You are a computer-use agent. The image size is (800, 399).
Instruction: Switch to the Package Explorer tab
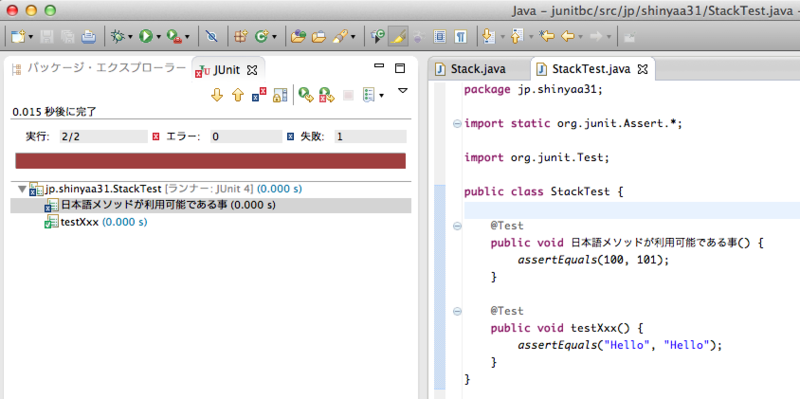(x=100, y=68)
